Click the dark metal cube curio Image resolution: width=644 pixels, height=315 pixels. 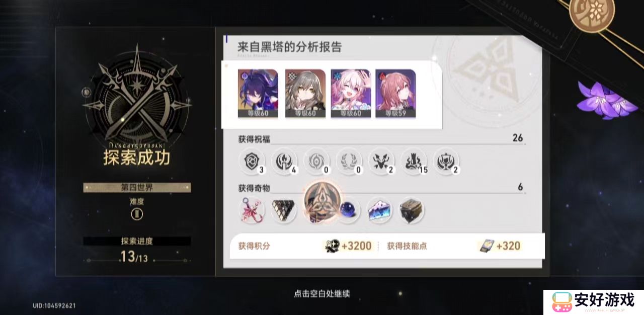point(412,210)
